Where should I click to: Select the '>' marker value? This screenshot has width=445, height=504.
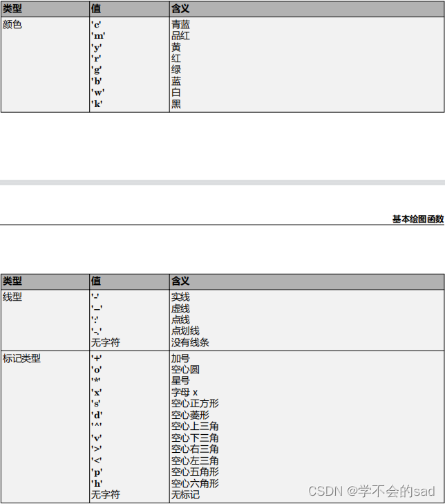(96, 449)
